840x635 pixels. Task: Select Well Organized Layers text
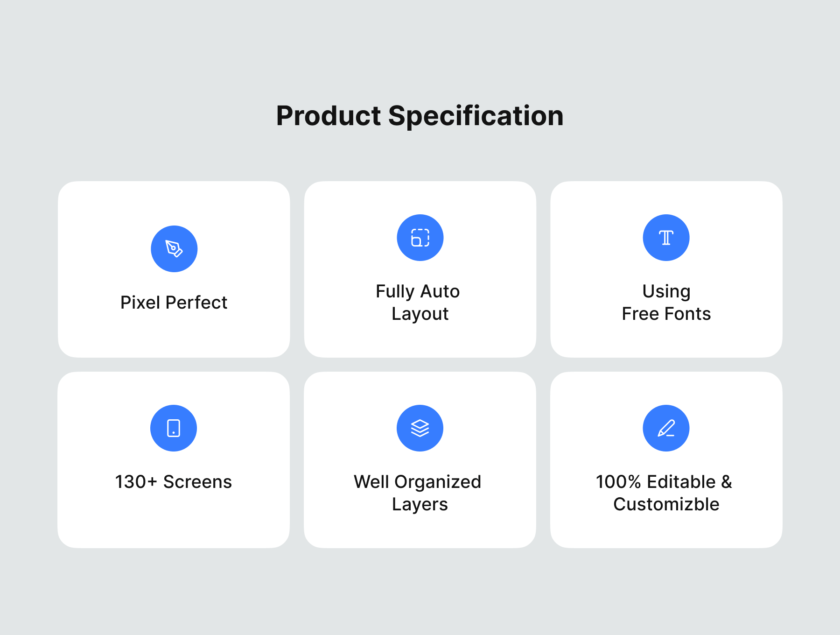(x=418, y=493)
